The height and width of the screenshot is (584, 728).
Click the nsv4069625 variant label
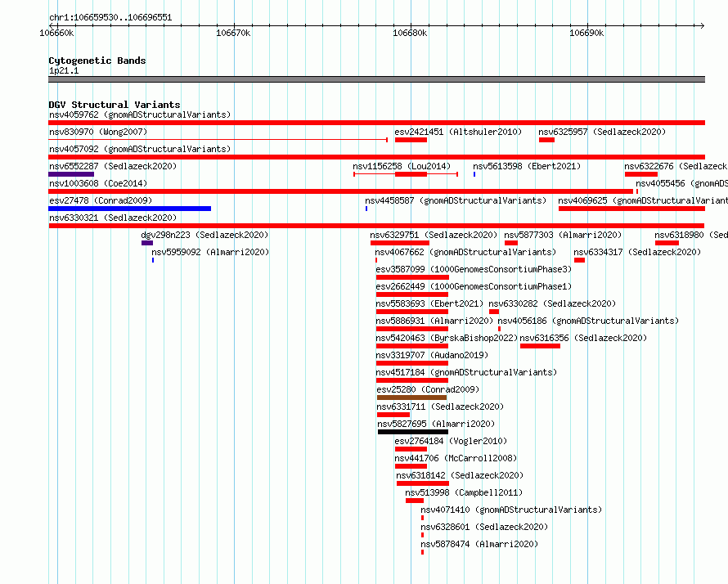coord(643,200)
